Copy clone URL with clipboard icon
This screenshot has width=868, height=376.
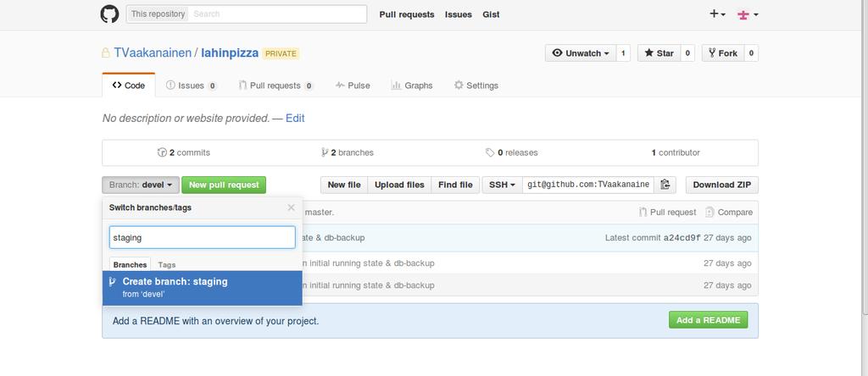point(665,185)
